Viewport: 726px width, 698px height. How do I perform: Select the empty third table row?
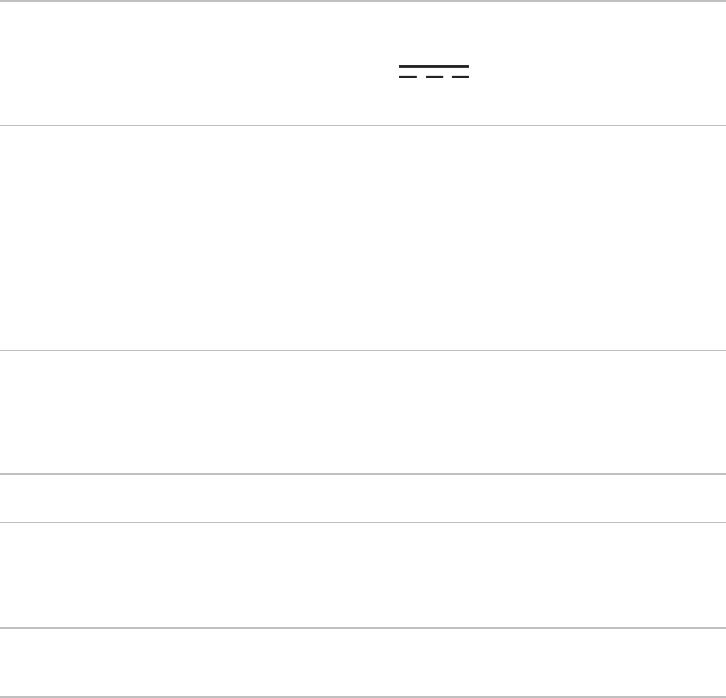click(x=363, y=411)
